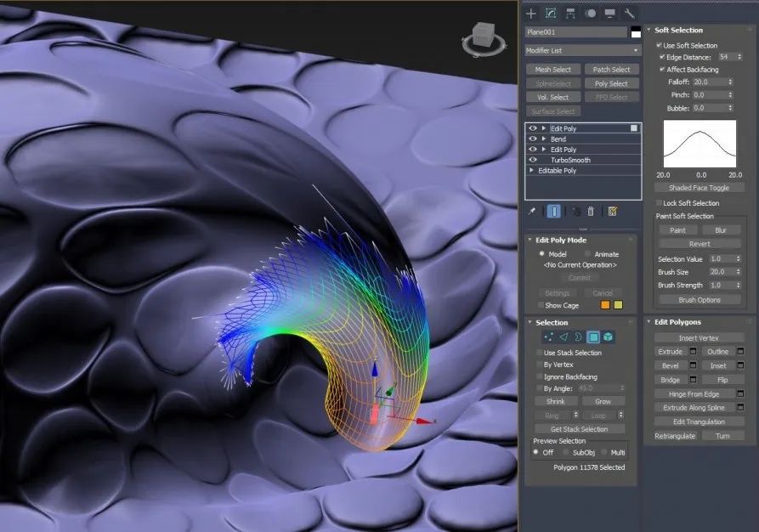The width and height of the screenshot is (759, 532).
Task: Enable the Ignore Backfacing checkbox
Action: click(539, 376)
